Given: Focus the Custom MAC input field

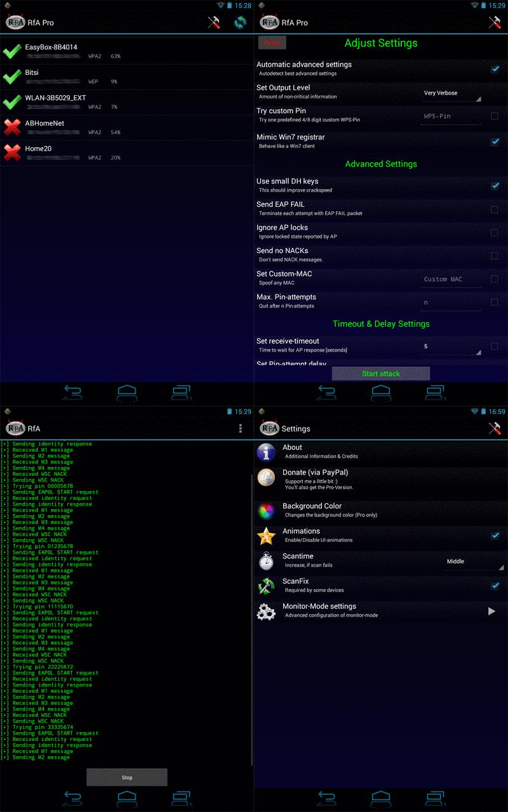Looking at the screenshot, I should coord(451,280).
